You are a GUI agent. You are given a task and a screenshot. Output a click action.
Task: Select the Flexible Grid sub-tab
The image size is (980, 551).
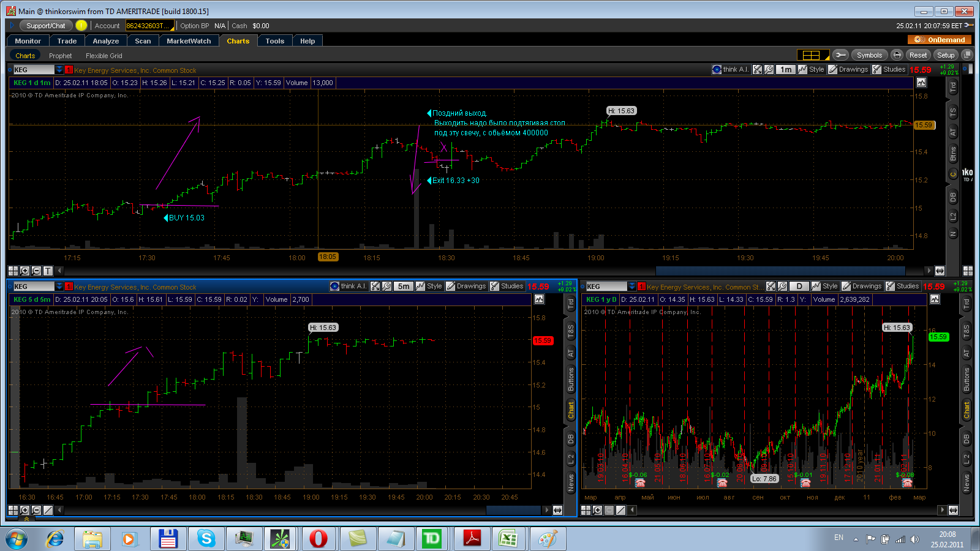[104, 56]
